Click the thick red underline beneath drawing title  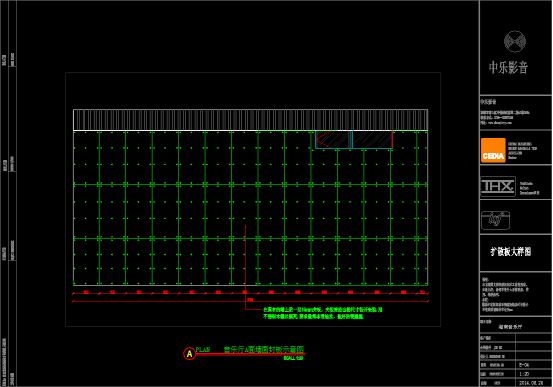coord(250,354)
